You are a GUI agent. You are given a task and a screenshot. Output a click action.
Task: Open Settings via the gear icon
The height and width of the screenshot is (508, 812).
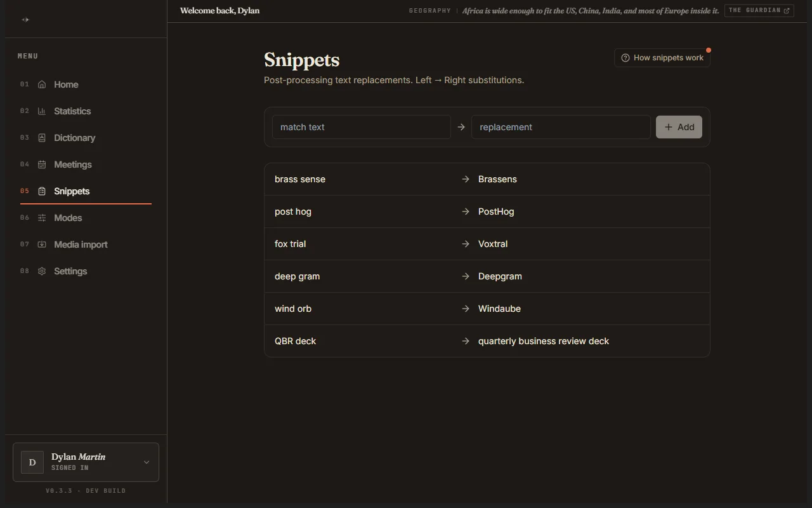(x=42, y=271)
